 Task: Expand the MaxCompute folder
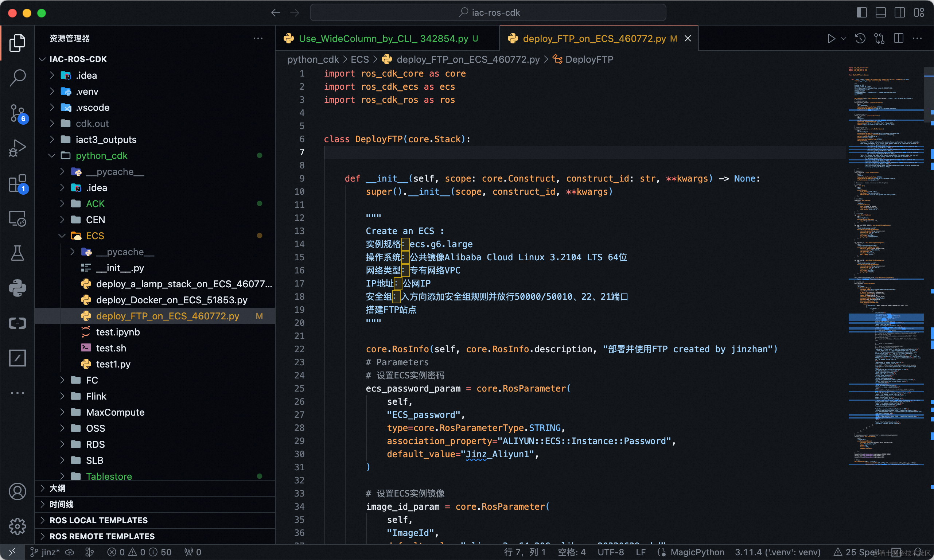pyautogui.click(x=155, y=412)
